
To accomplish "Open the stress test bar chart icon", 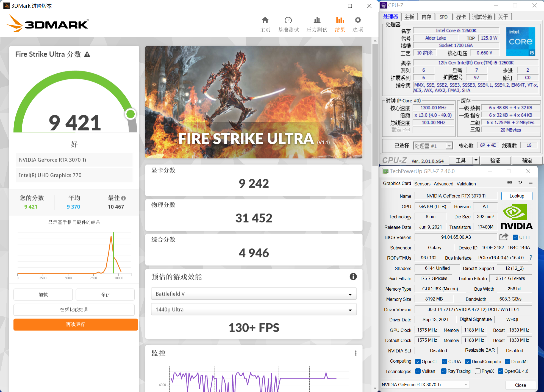I will pos(317,20).
